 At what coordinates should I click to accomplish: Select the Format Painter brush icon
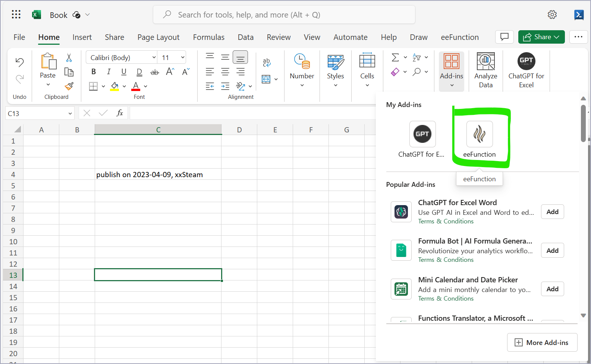point(69,86)
